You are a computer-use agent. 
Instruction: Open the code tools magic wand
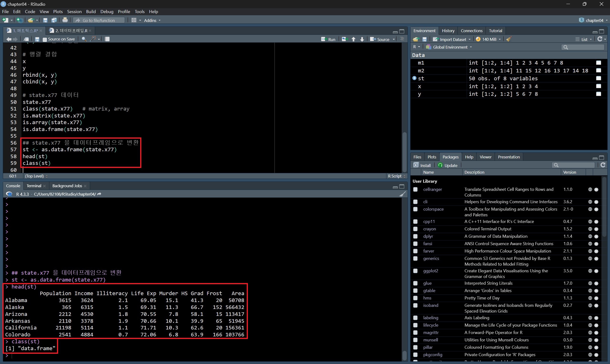[93, 39]
